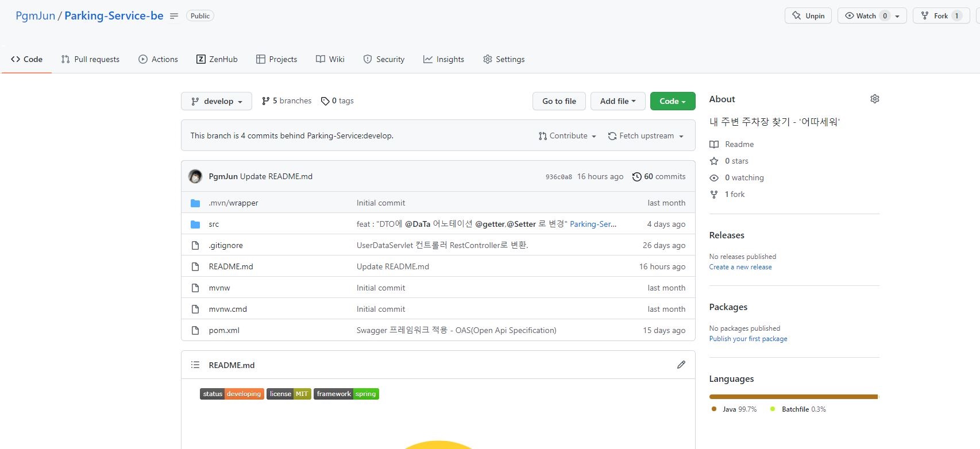The image size is (980, 449).
Task: Open the ZenHub tab
Action: click(217, 59)
